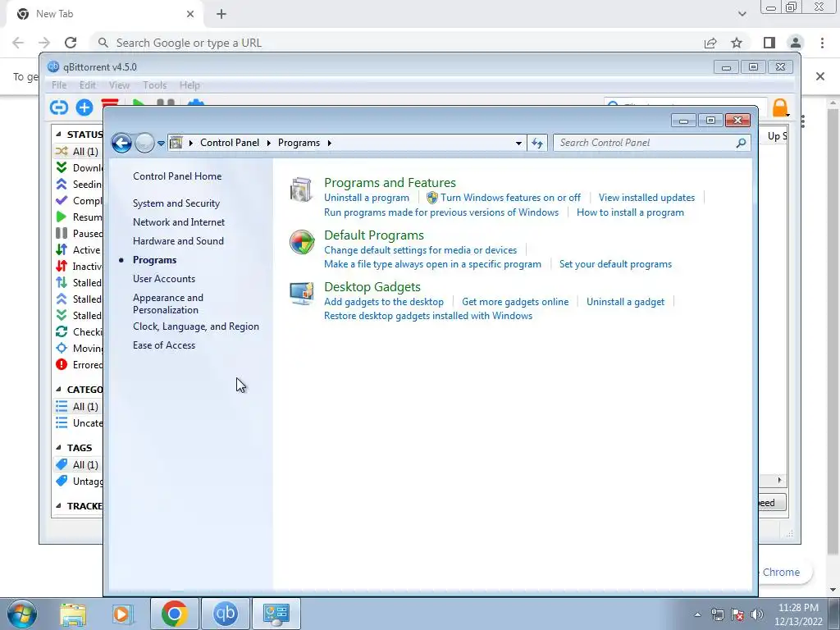Bookmark this tab with the star icon
The height and width of the screenshot is (630, 840).
point(737,43)
